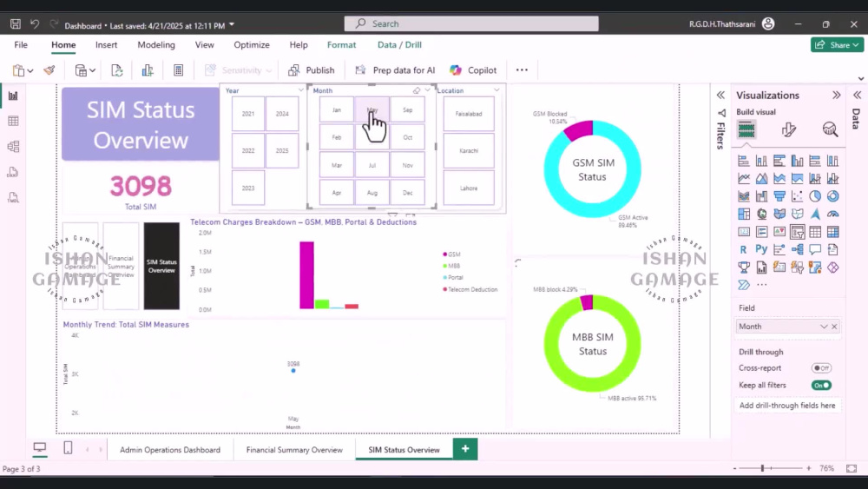Screen dimensions: 868x489
Task: Open Report view in left sidebar
Action: [x=13, y=96]
